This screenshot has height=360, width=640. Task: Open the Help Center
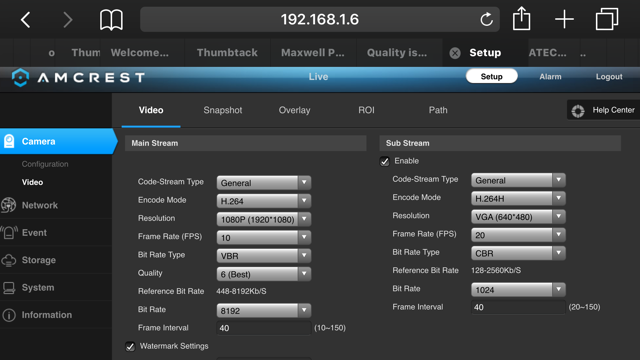604,110
